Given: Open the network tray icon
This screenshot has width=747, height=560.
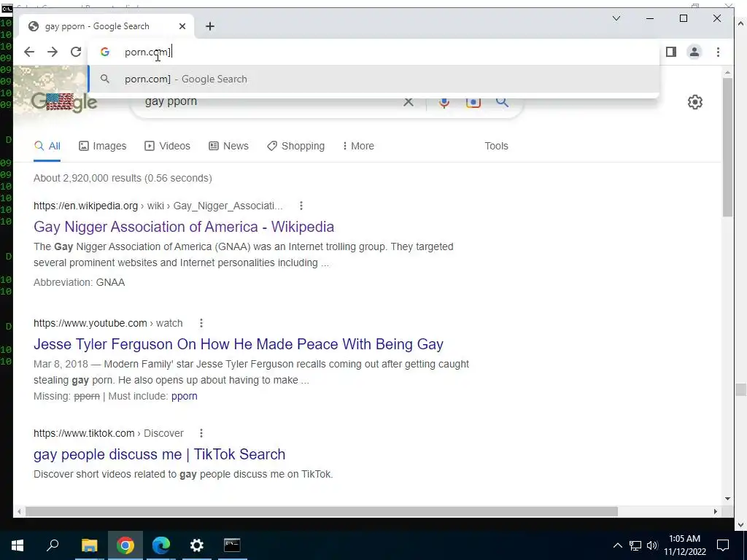Looking at the screenshot, I should [635, 545].
